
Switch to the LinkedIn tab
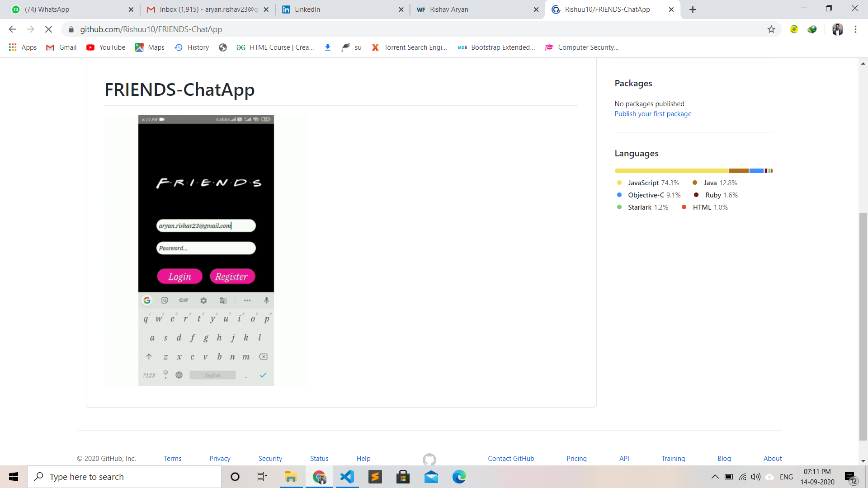[341, 9]
